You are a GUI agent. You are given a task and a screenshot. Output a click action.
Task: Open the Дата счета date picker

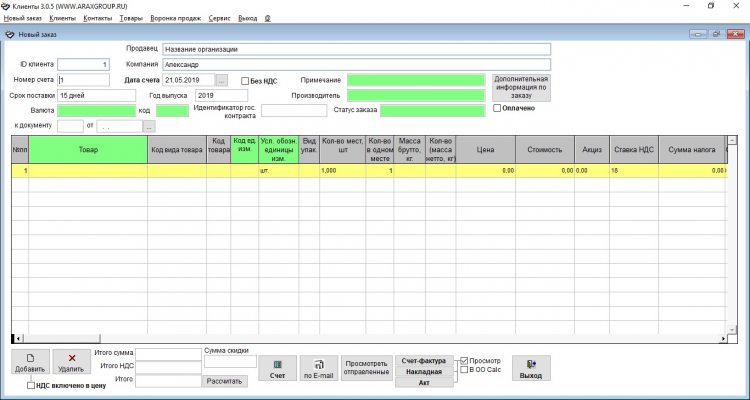tap(222, 79)
